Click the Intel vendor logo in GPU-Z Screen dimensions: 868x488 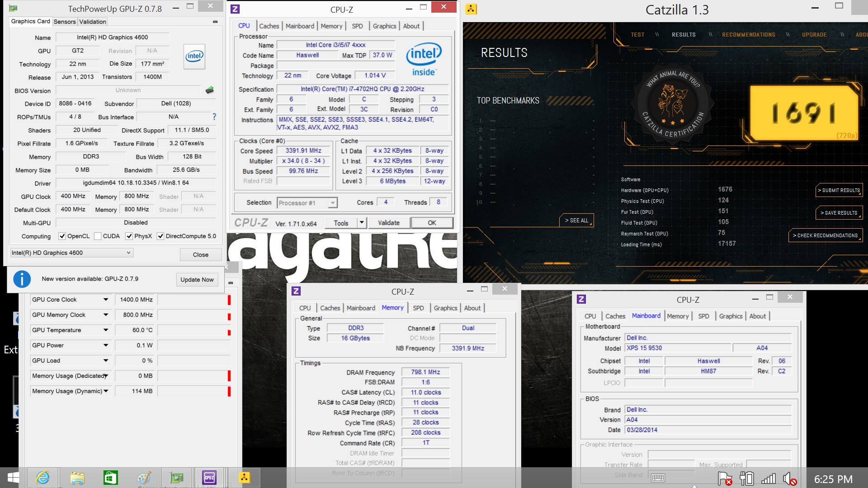click(x=194, y=56)
